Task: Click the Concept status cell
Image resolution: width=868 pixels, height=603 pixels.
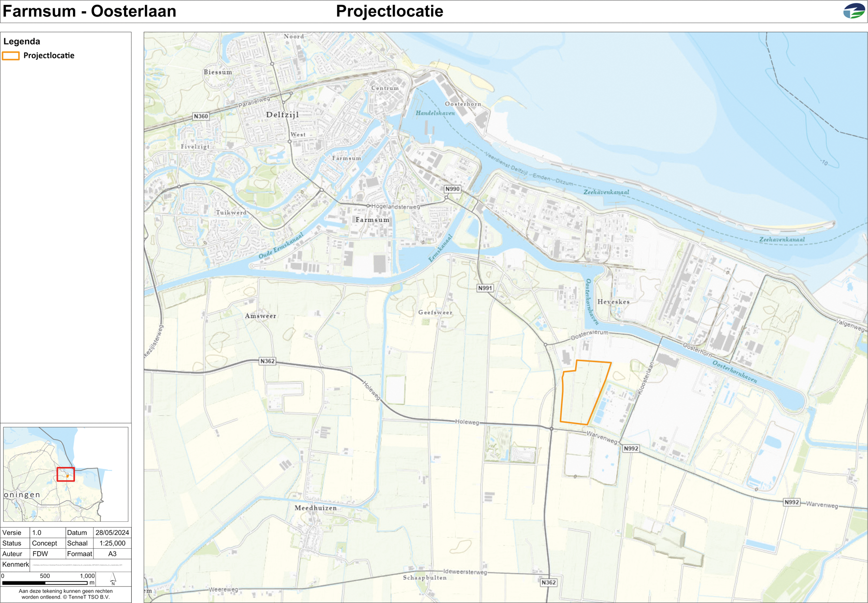Action: tap(45, 543)
